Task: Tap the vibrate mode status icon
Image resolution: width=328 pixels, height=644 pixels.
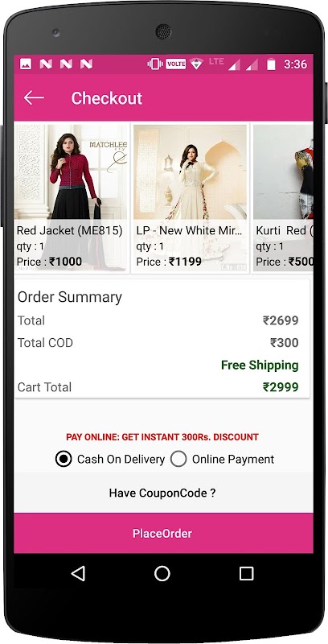Action: [x=154, y=64]
